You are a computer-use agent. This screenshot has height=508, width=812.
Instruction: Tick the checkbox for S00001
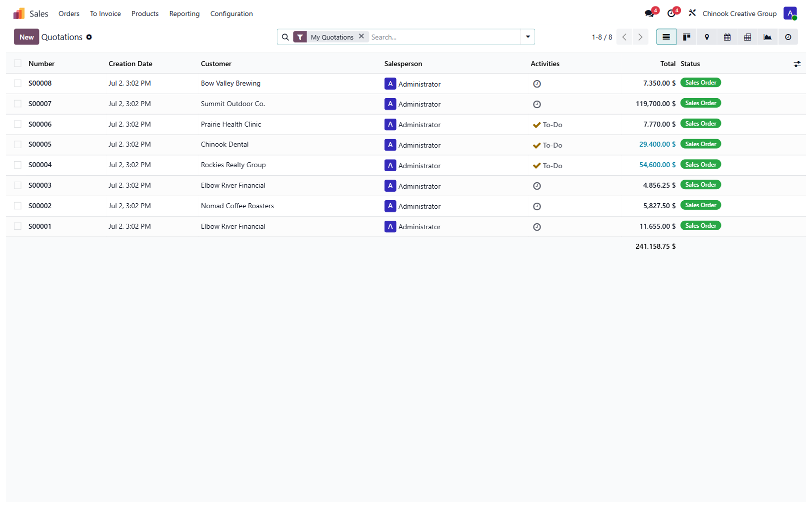(17, 226)
